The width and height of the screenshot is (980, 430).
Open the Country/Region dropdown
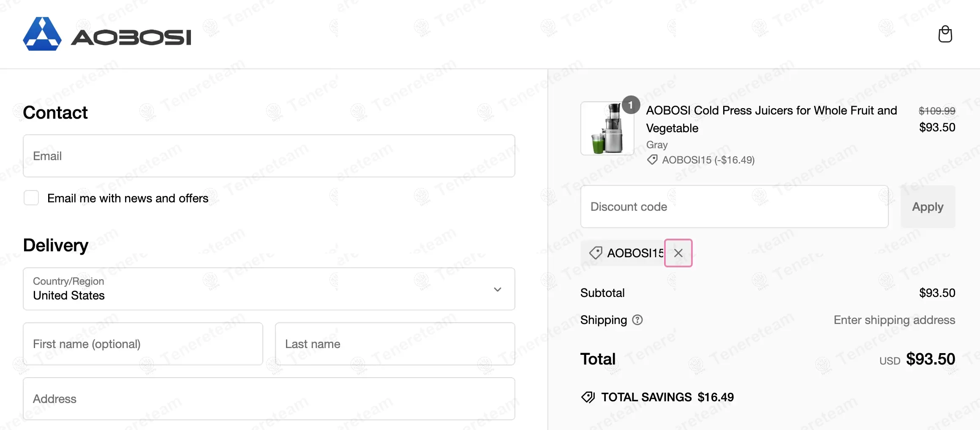[x=269, y=289]
